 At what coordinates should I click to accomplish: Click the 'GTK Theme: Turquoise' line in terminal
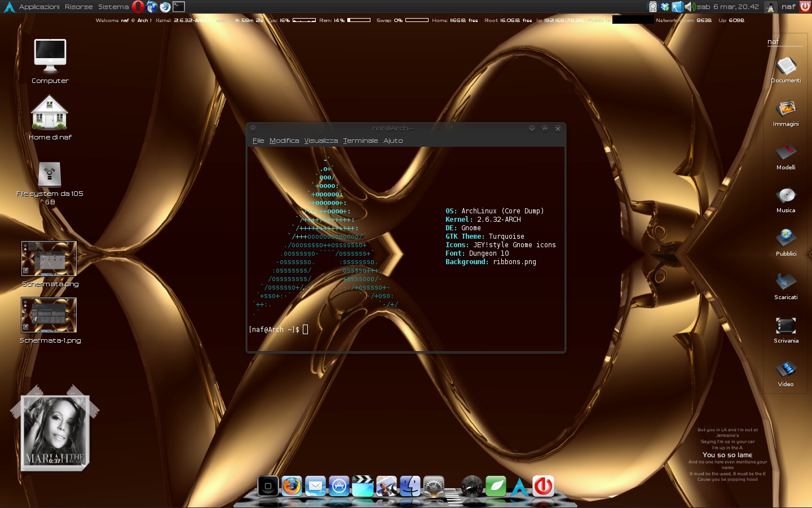[x=485, y=237]
